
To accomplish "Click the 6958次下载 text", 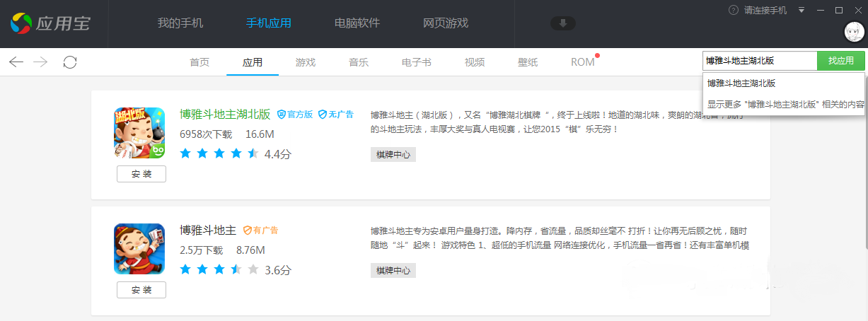I will tap(206, 134).
